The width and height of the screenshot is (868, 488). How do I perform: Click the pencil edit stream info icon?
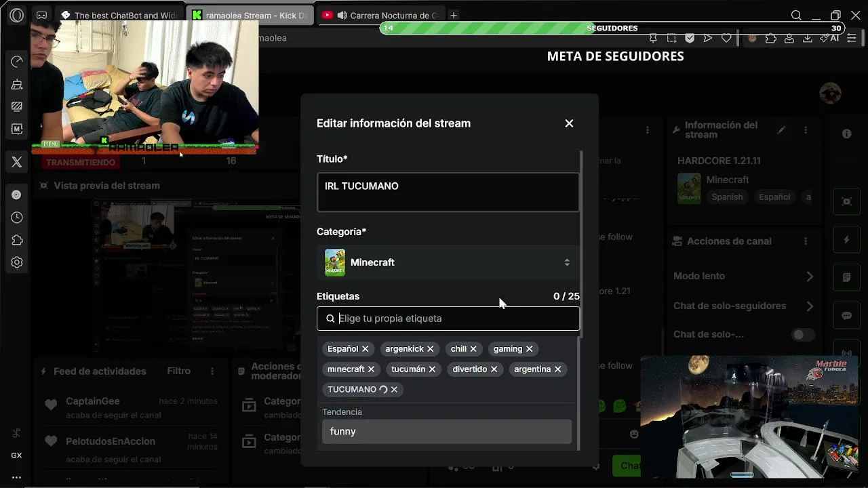coord(781,129)
